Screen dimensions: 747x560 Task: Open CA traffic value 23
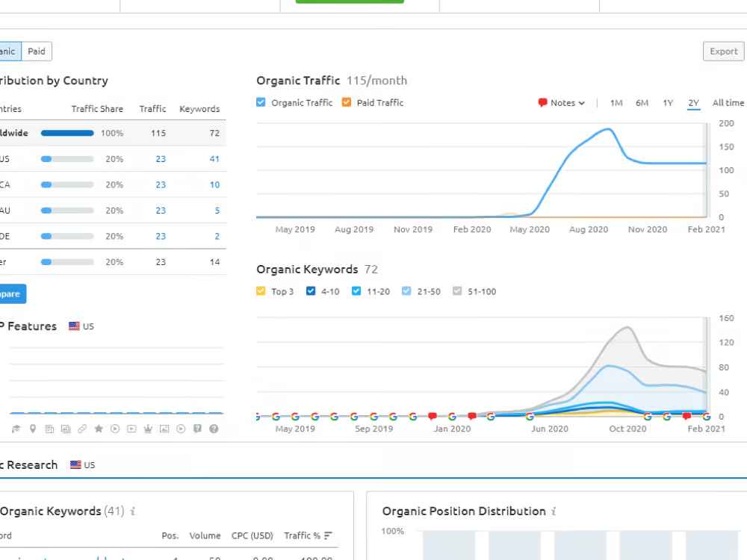pos(161,184)
